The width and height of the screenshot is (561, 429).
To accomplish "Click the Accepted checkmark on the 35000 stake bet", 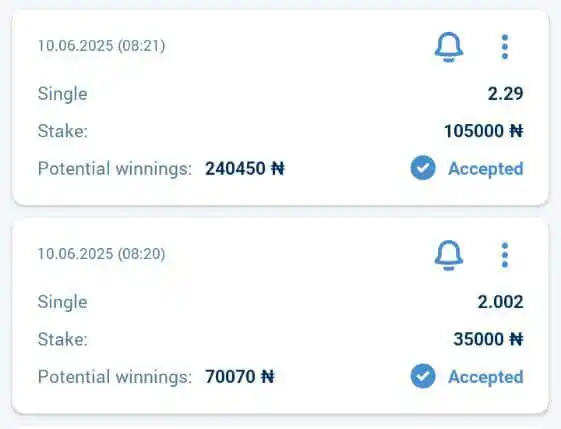I will click(423, 376).
